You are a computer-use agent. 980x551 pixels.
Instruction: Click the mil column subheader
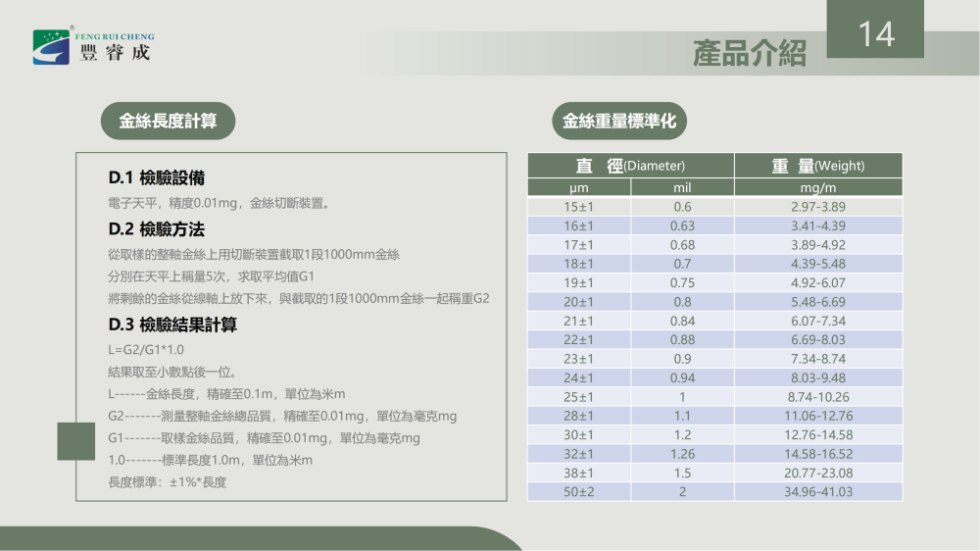pos(682,187)
